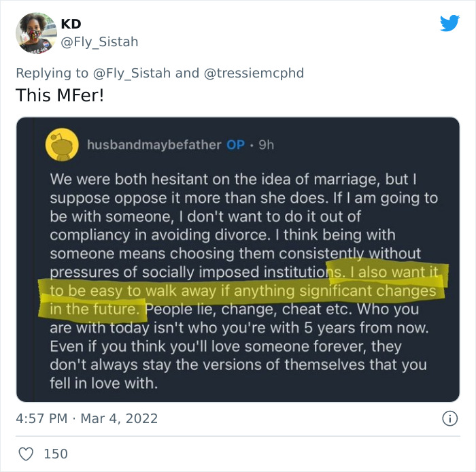Screen dimensions: 476x472
Task: Click the tweet text "This MFer!"
Action: click(x=60, y=95)
